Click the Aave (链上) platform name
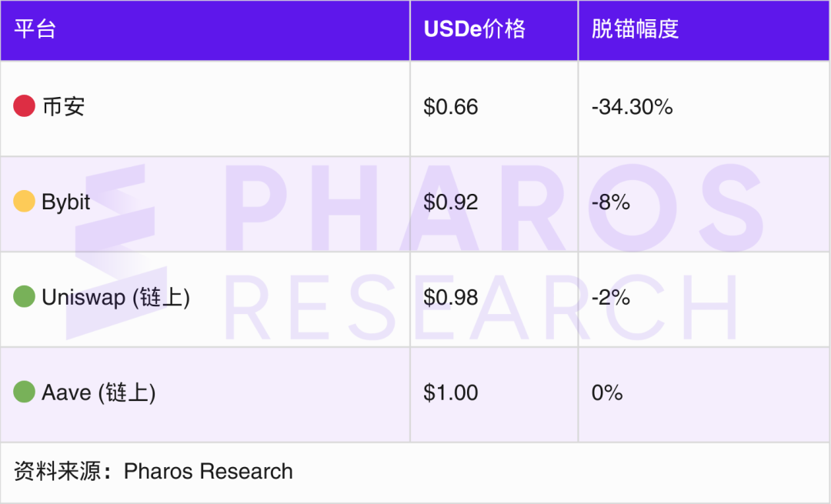The image size is (831, 504). click(x=98, y=392)
